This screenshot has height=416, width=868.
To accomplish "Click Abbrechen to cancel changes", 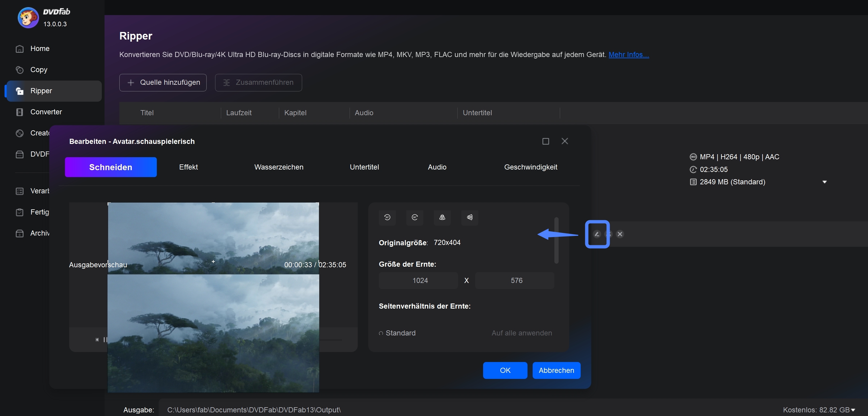I will coord(556,370).
